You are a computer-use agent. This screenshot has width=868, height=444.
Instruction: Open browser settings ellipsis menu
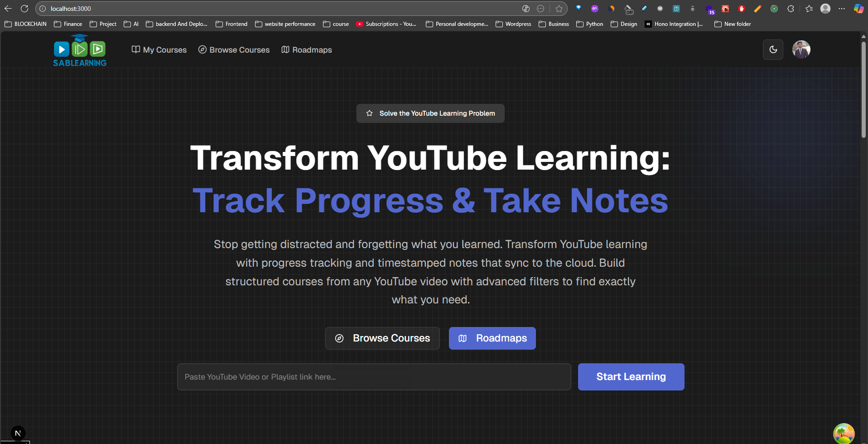pos(842,9)
